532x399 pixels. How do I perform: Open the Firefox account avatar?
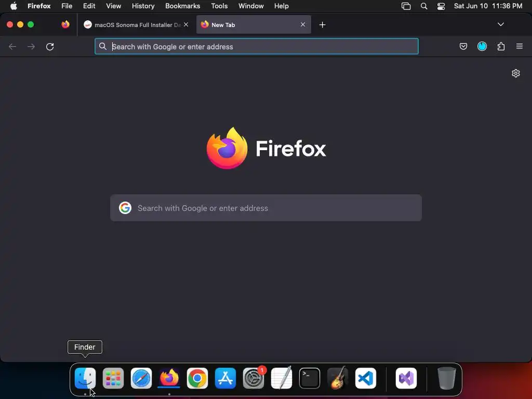(482, 46)
